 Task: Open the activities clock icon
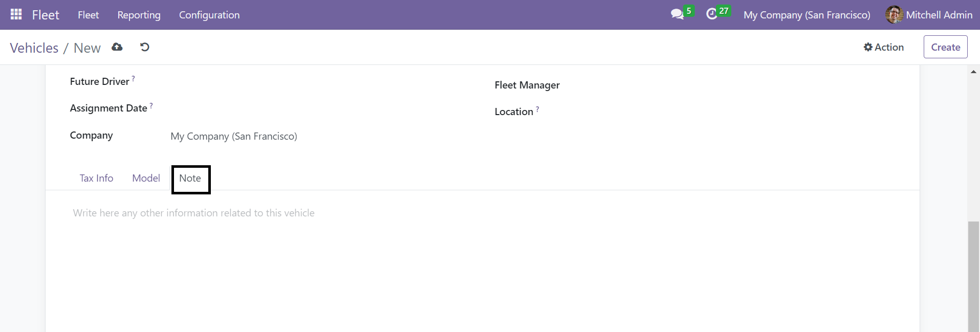pos(712,14)
